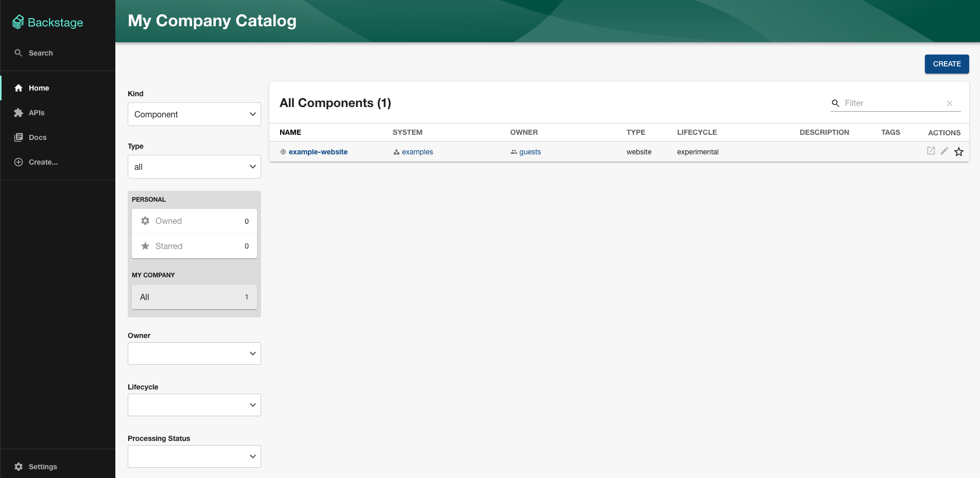Image resolution: width=980 pixels, height=478 pixels.
Task: Open the Type dropdown
Action: coord(194,167)
